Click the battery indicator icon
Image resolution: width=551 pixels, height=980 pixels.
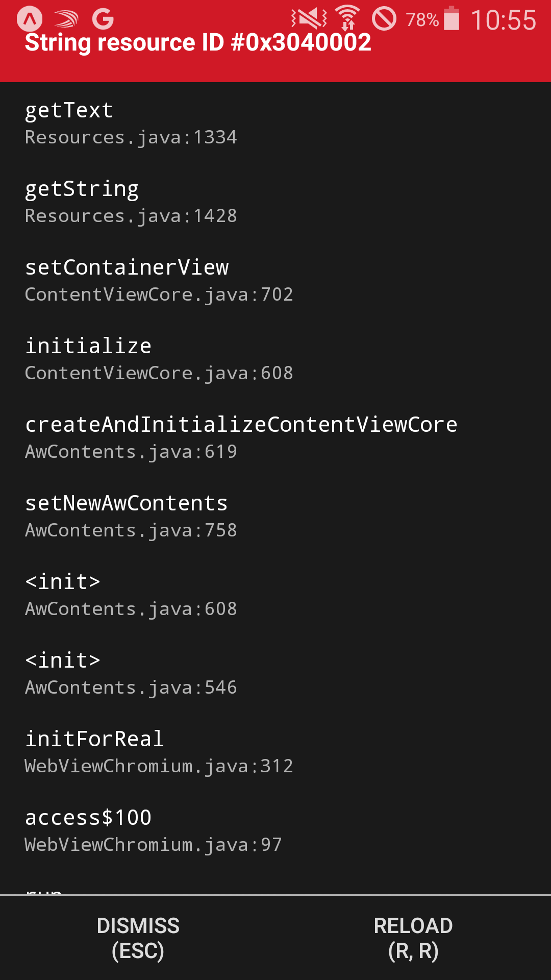pos(453,19)
